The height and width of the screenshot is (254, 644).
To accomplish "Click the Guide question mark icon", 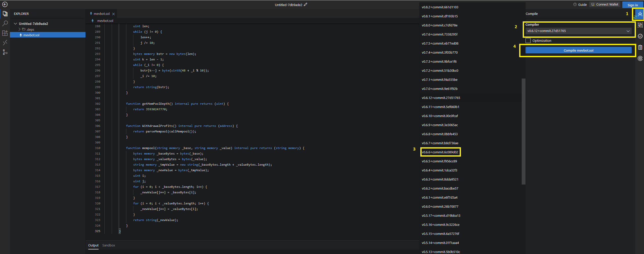I will tap(575, 5).
